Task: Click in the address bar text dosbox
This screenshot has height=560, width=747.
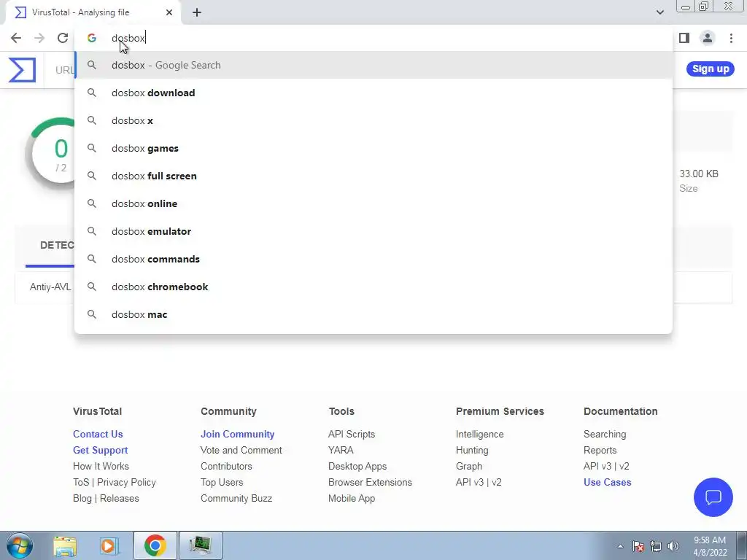Action: [128, 38]
